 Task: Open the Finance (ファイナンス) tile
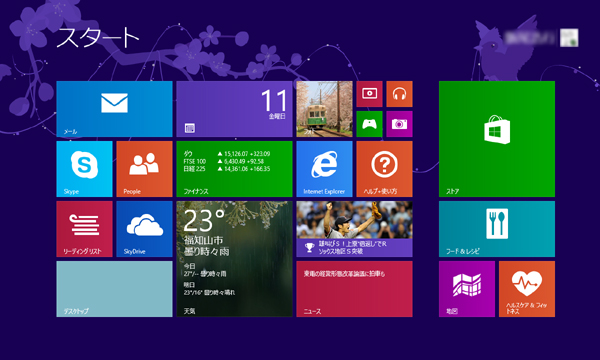(234, 169)
